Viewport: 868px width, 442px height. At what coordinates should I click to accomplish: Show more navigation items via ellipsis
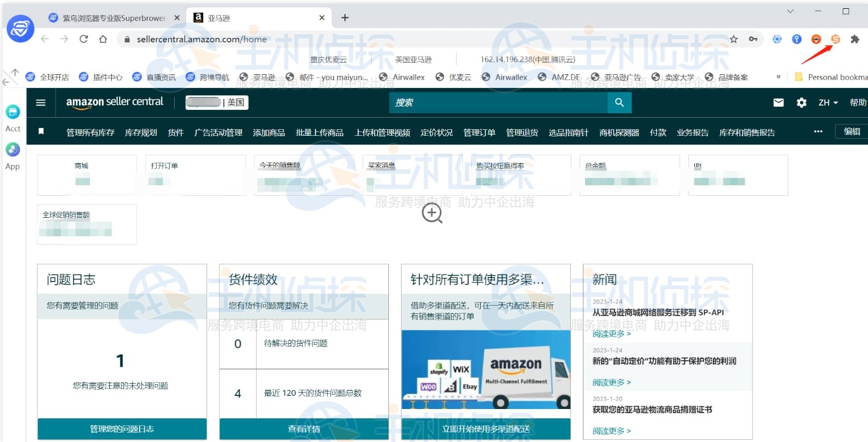pyautogui.click(x=818, y=131)
